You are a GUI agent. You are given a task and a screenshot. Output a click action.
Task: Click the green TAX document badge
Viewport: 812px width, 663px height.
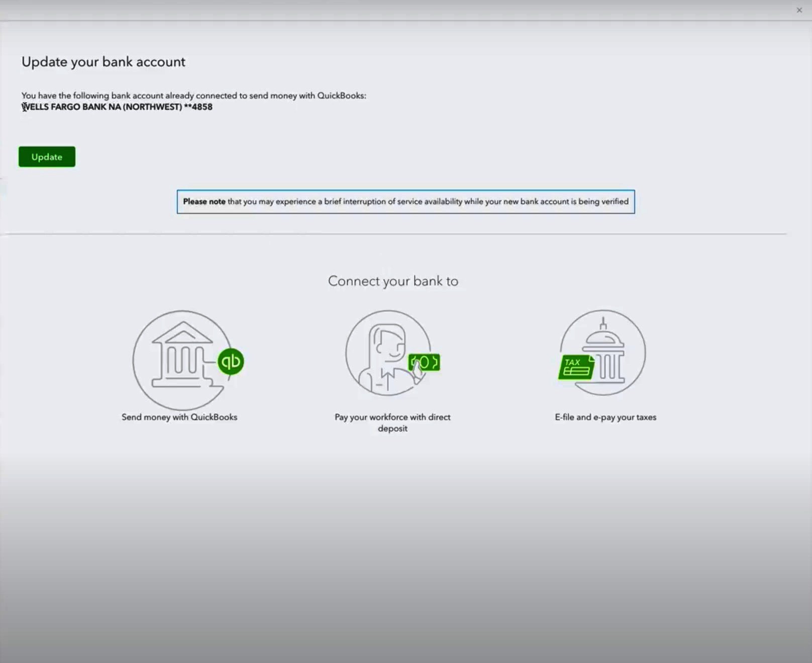click(x=576, y=367)
